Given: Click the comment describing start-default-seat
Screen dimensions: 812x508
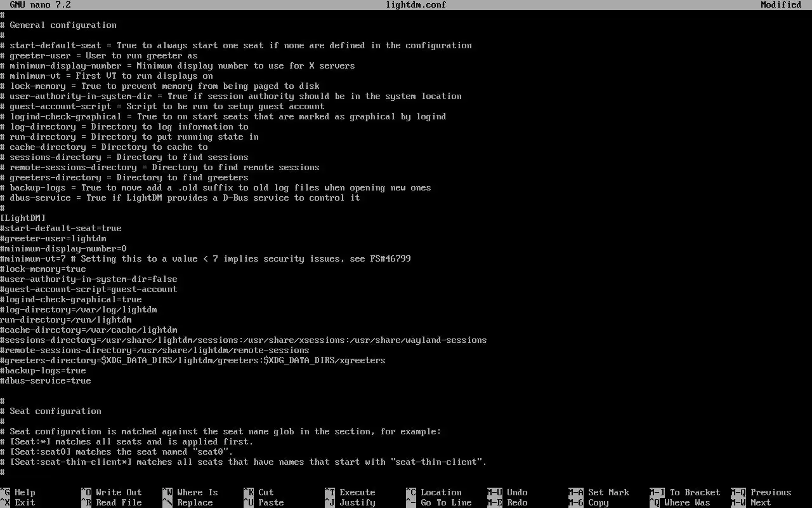Looking at the screenshot, I should 236,45.
